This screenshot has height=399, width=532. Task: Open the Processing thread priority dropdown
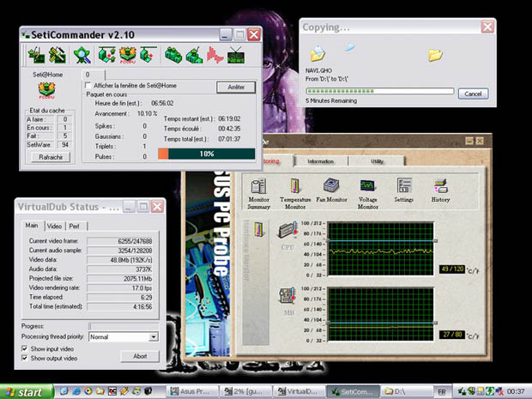click(x=154, y=337)
